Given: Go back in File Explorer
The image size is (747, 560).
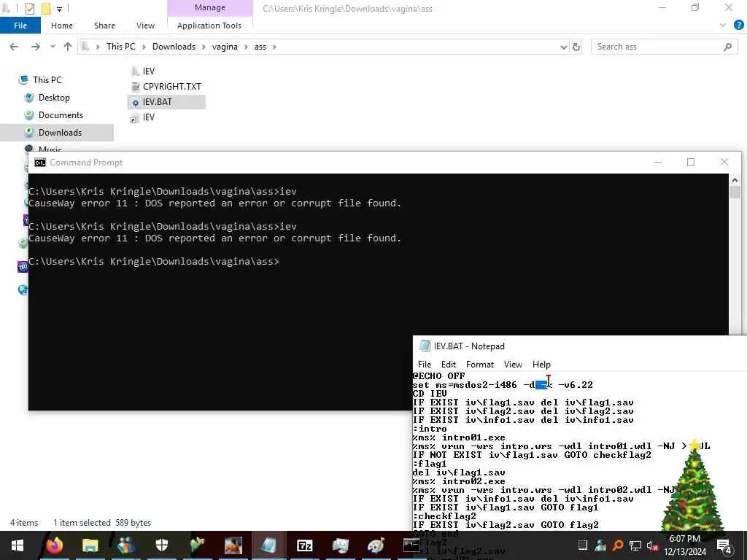Looking at the screenshot, I should pyautogui.click(x=15, y=47).
